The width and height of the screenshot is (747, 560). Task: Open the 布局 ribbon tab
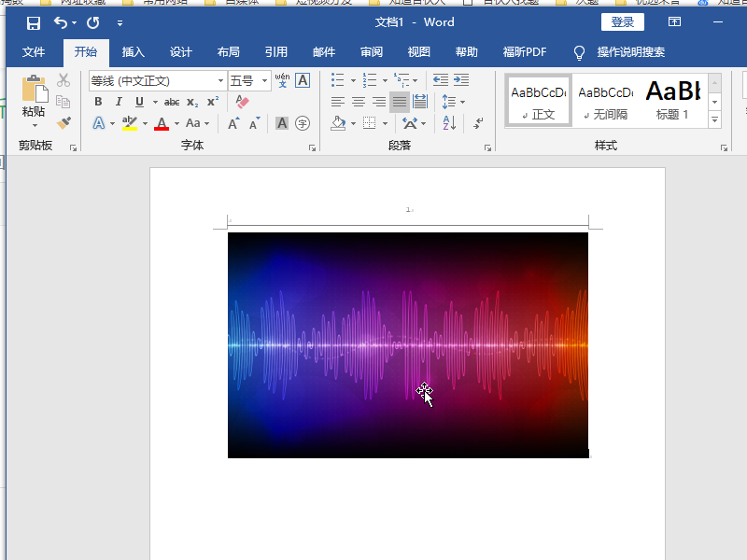pos(228,52)
